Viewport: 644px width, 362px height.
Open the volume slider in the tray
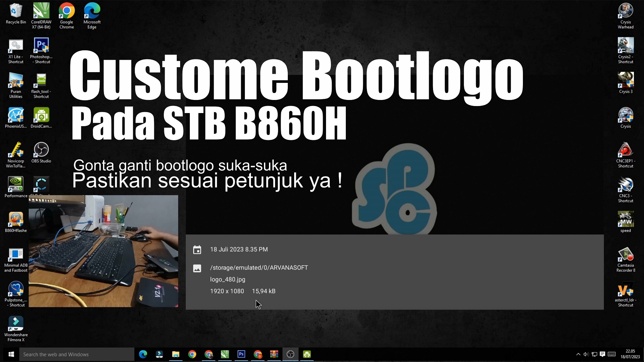[586, 354]
